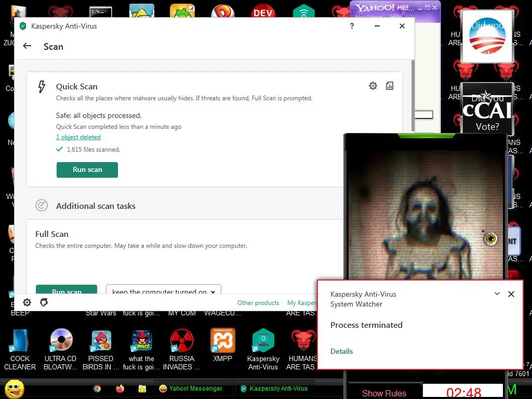The width and height of the screenshot is (532, 399).
Task: Click Safe: all objects processed text
Action: coord(99,115)
